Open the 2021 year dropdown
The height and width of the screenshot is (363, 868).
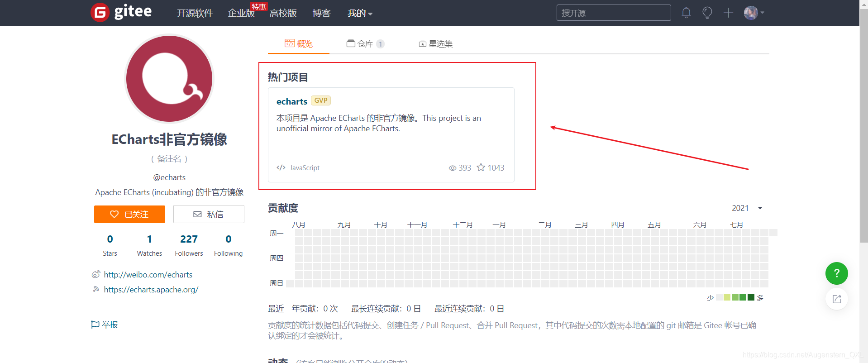coord(747,208)
